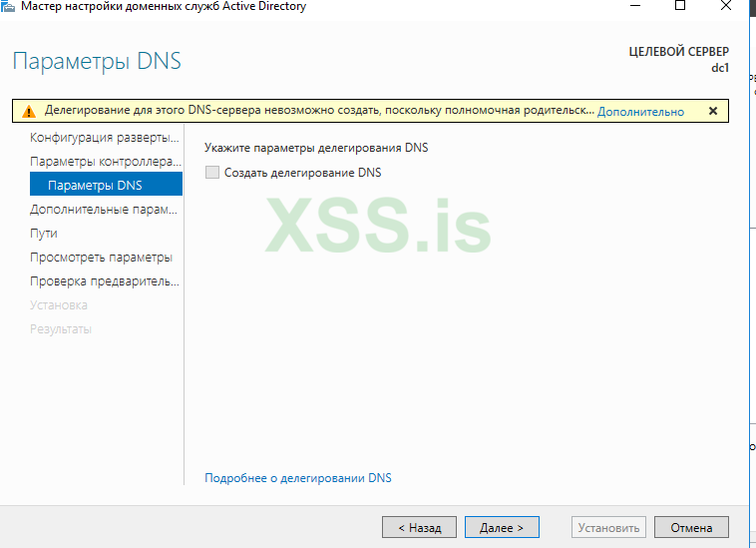Screen dimensions: 756x548
Task: Select the highlighted 'Параметры DNS' step
Action: coord(106,184)
